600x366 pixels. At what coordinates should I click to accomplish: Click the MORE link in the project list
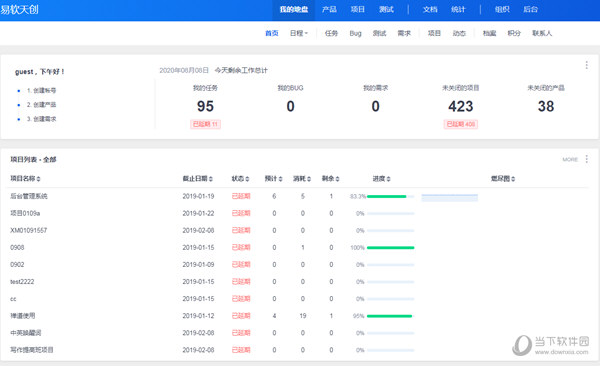tap(570, 159)
